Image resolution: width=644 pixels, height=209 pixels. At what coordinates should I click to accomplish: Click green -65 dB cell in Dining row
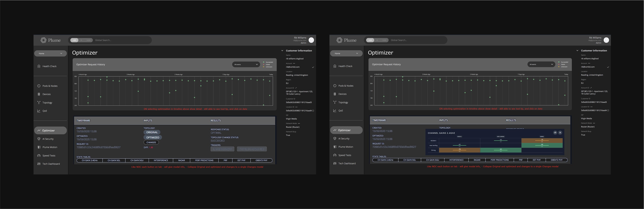(x=501, y=150)
